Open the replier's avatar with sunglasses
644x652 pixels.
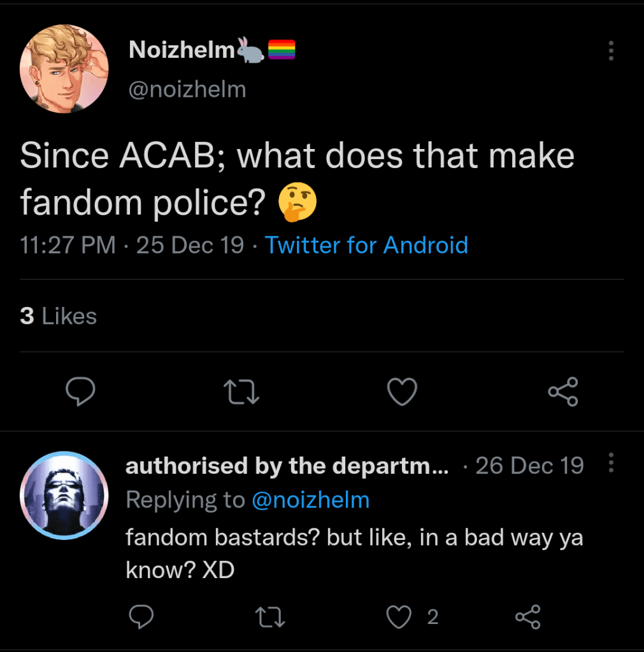[64, 495]
